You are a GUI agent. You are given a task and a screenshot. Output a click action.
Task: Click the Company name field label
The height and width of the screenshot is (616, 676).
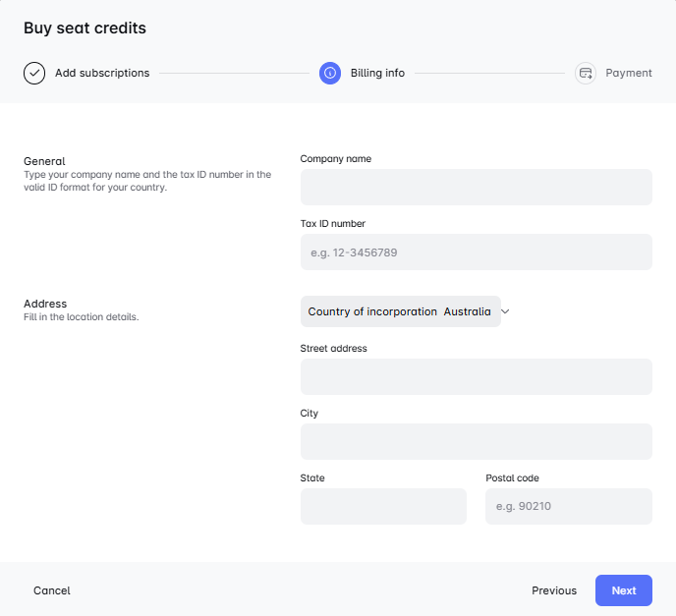[336, 158]
